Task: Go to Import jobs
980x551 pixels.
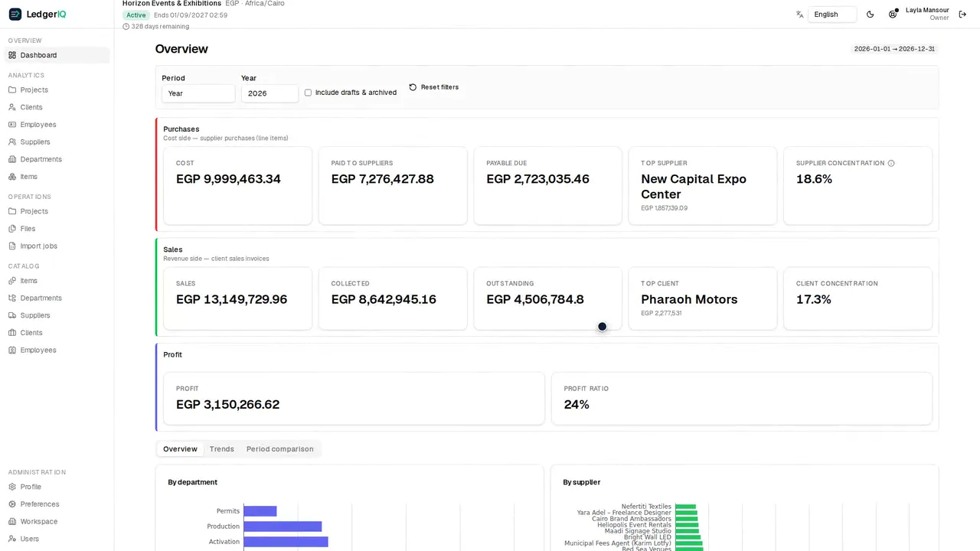Action: click(57, 246)
